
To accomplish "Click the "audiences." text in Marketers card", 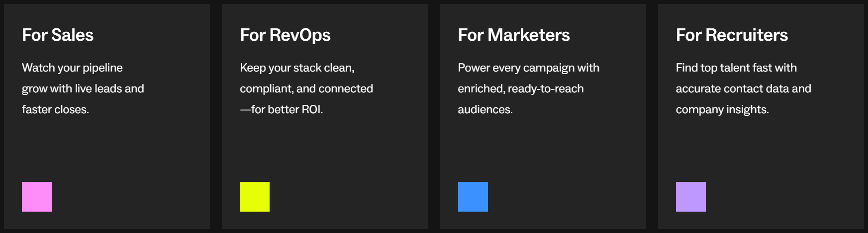I will 485,109.
